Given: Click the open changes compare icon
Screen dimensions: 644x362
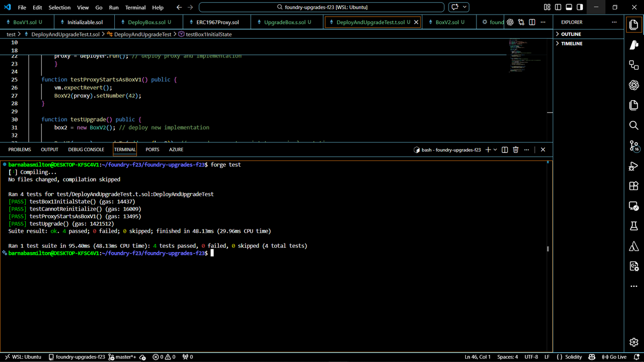Looking at the screenshot, I should coord(521,22).
